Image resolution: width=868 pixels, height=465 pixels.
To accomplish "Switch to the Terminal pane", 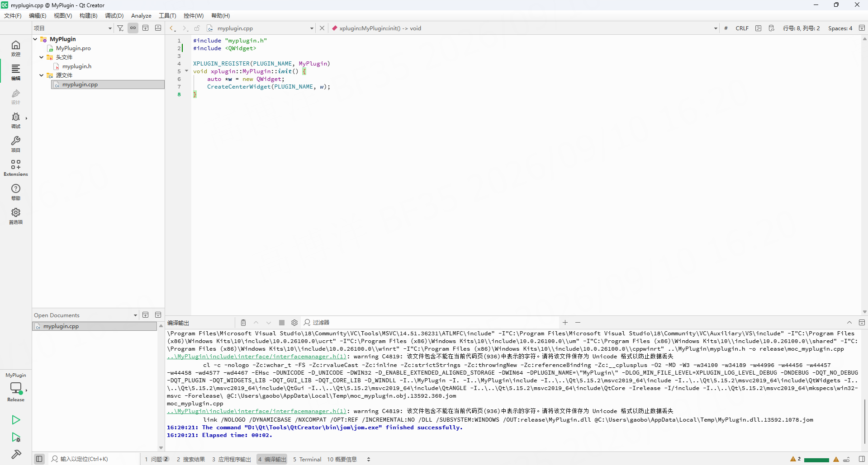I will tap(307, 459).
